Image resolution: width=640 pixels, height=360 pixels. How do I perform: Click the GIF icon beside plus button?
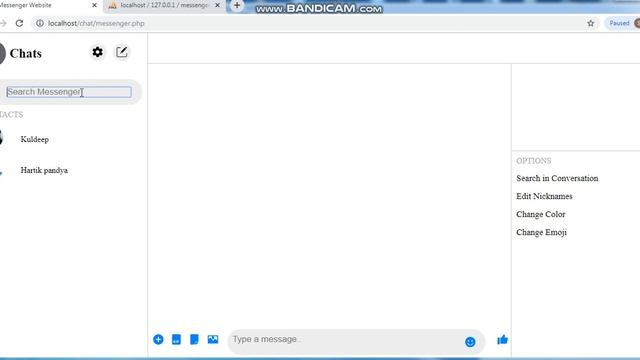click(x=176, y=339)
